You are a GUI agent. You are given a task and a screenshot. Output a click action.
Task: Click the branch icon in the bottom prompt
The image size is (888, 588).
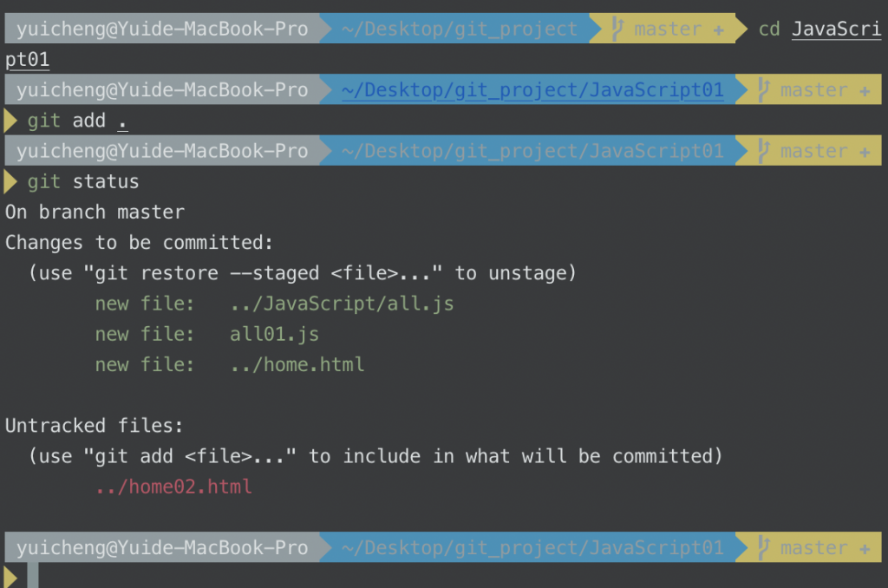(763, 547)
